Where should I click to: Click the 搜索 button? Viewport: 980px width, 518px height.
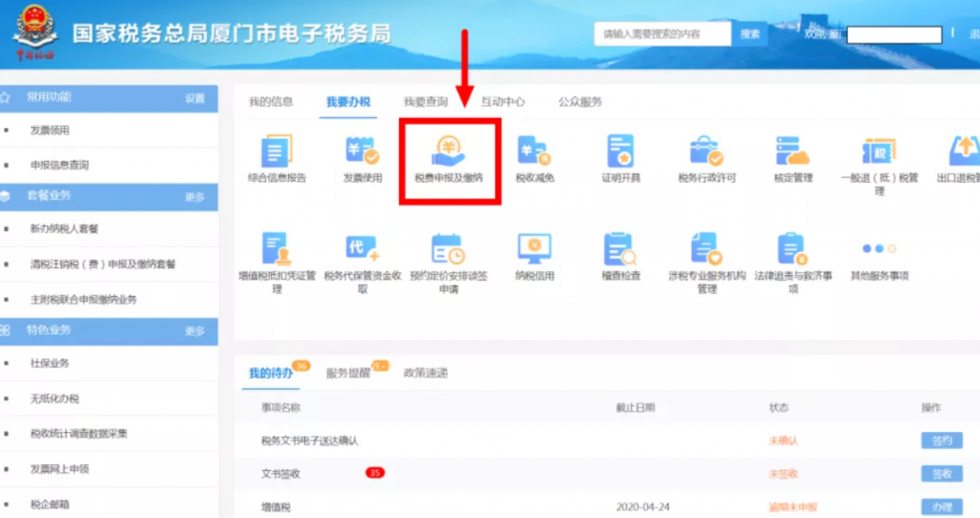pos(749,34)
